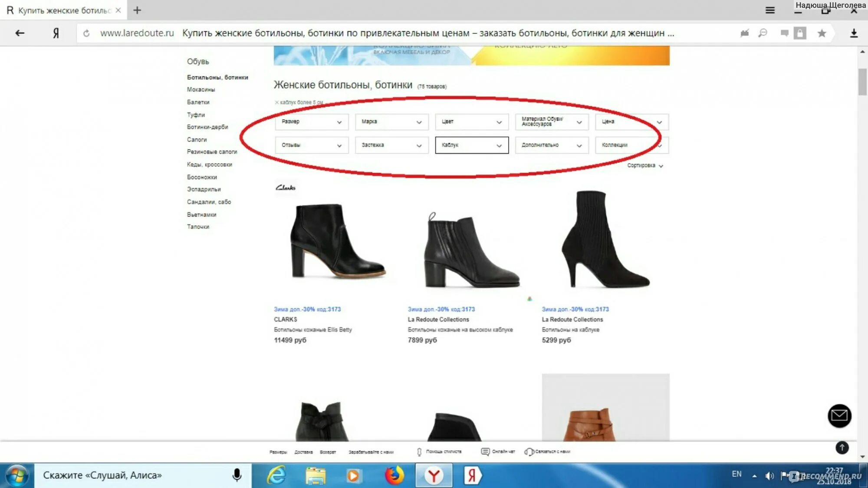868x488 pixels.
Task: Close the 'Купить женские ботильоны' tab
Action: 118,10
